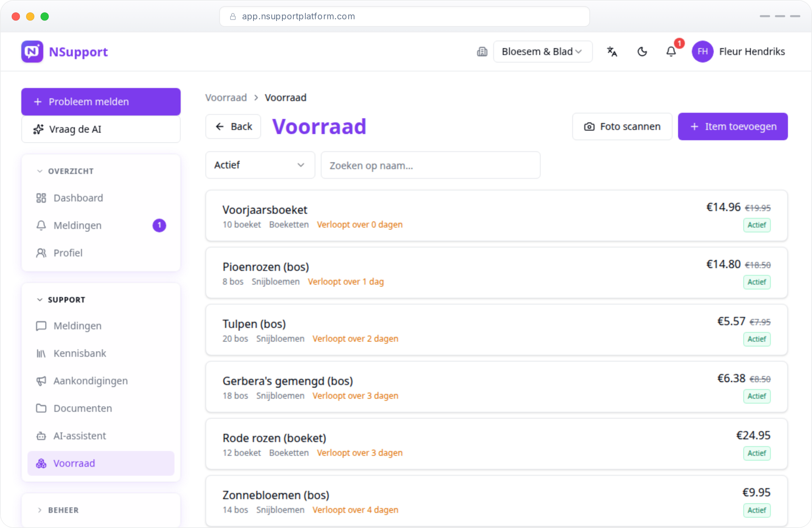The width and height of the screenshot is (812, 528).
Task: Open the Bloesem & Blad organization dropdown
Action: [543, 52]
